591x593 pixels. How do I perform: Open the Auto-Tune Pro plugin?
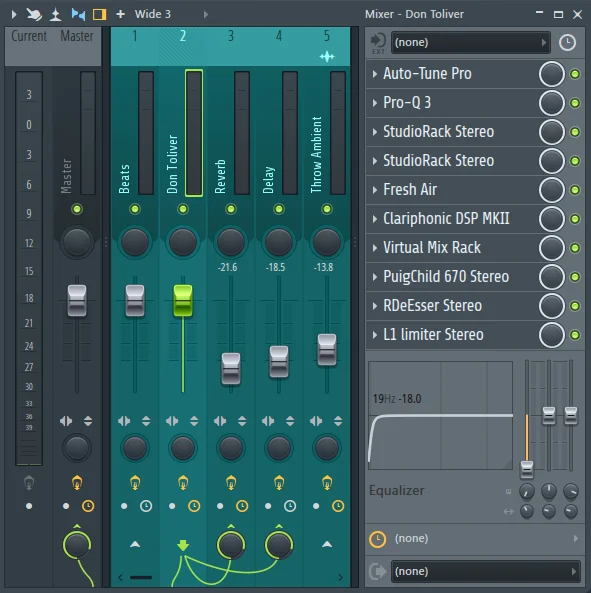point(427,74)
